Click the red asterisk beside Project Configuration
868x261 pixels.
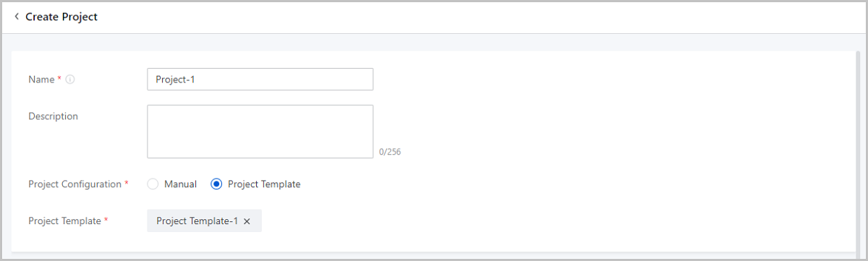(x=127, y=184)
